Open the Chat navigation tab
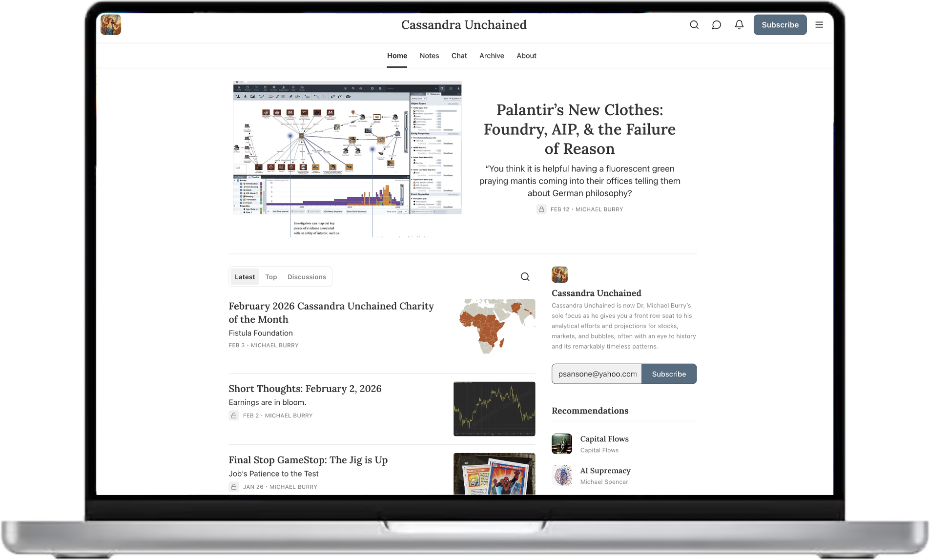This screenshot has height=560, width=930. click(x=459, y=56)
